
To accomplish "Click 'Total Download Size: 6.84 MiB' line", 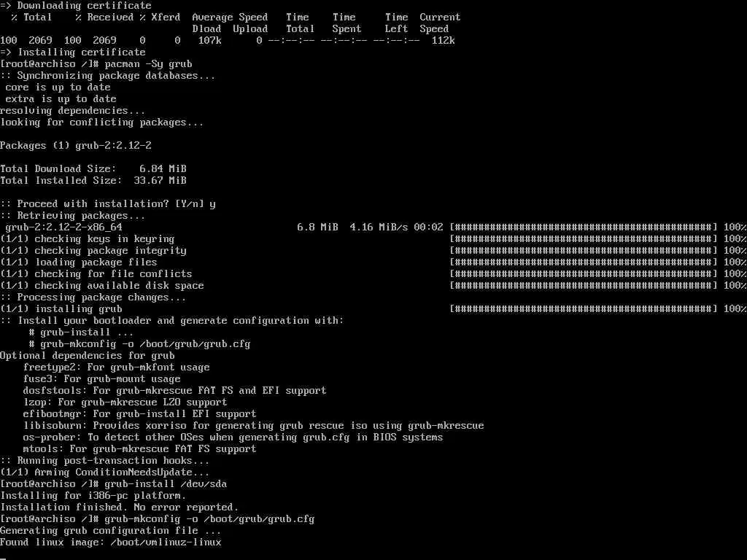I will pyautogui.click(x=93, y=169).
